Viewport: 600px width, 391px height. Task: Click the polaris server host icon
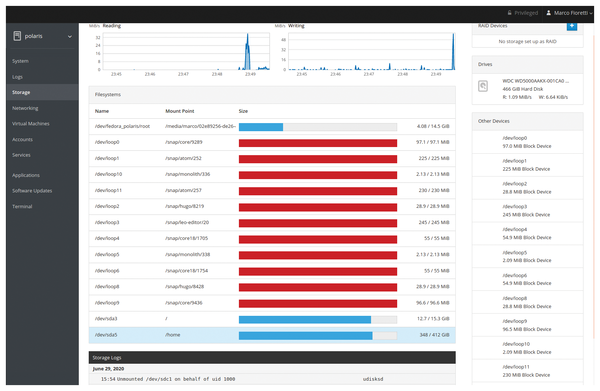point(17,36)
